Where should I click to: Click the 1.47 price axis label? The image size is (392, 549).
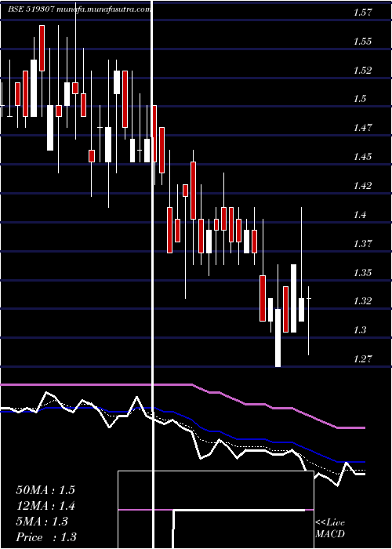(x=362, y=127)
